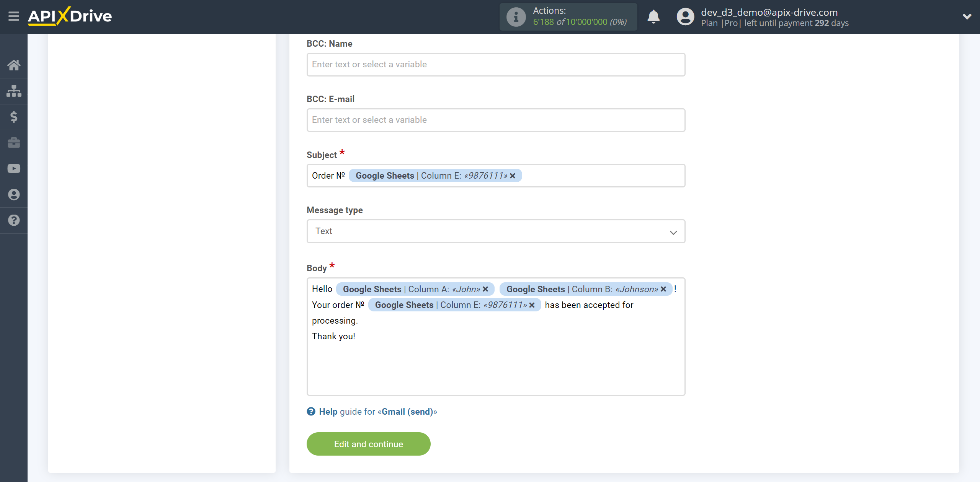Click the Actions info icon
Image resolution: width=980 pixels, height=482 pixels.
click(x=516, y=17)
